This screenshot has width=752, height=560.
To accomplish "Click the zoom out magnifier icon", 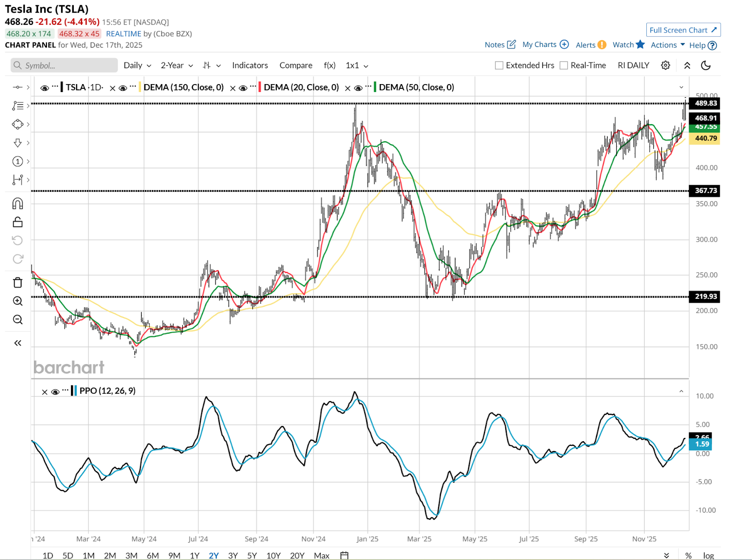I will pos(17,320).
